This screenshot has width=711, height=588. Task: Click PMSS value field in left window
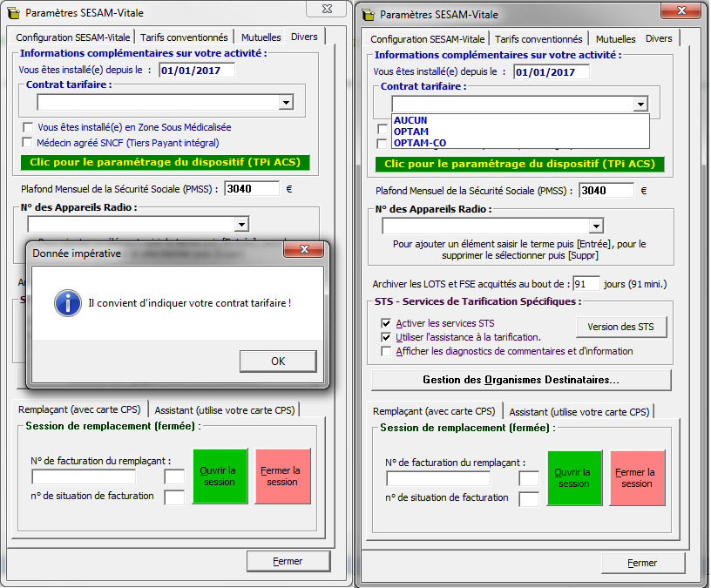252,188
